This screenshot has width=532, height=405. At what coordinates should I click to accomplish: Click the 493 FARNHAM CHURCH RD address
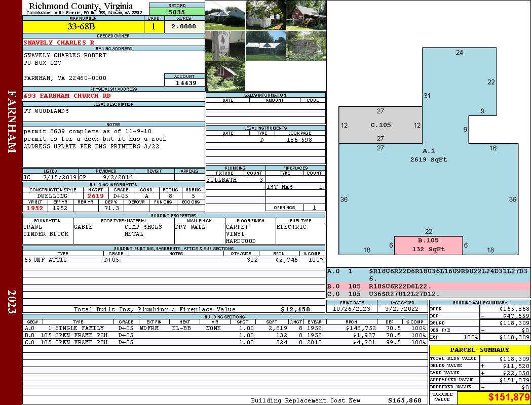67,96
